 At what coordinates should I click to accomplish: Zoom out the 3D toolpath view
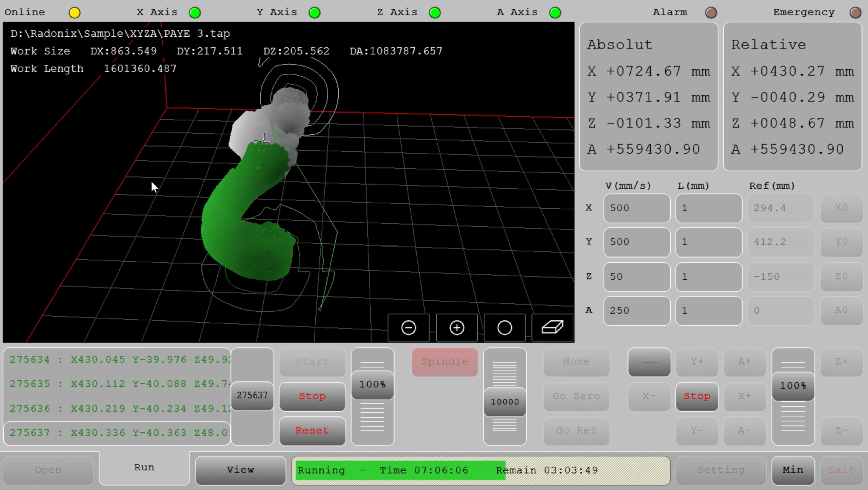(x=409, y=327)
